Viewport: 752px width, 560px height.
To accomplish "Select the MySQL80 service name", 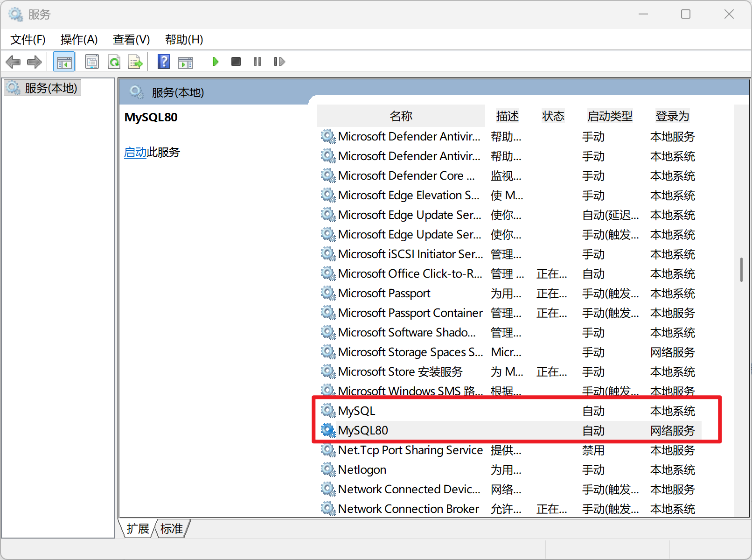I will click(x=363, y=430).
